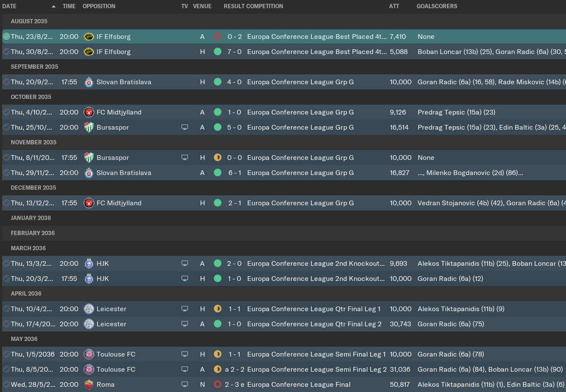Click IF Elfsborg badge in 30/8 fixture row

[89, 52]
